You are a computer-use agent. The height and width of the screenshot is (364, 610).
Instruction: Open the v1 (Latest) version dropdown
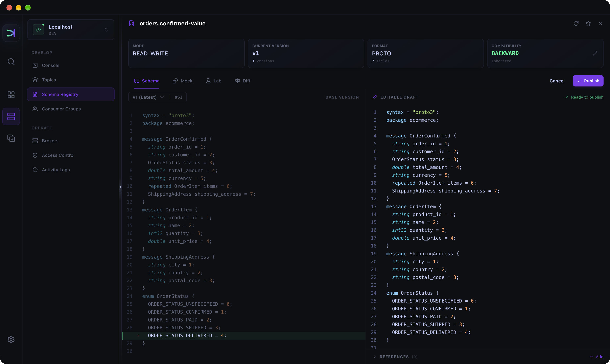(148, 97)
